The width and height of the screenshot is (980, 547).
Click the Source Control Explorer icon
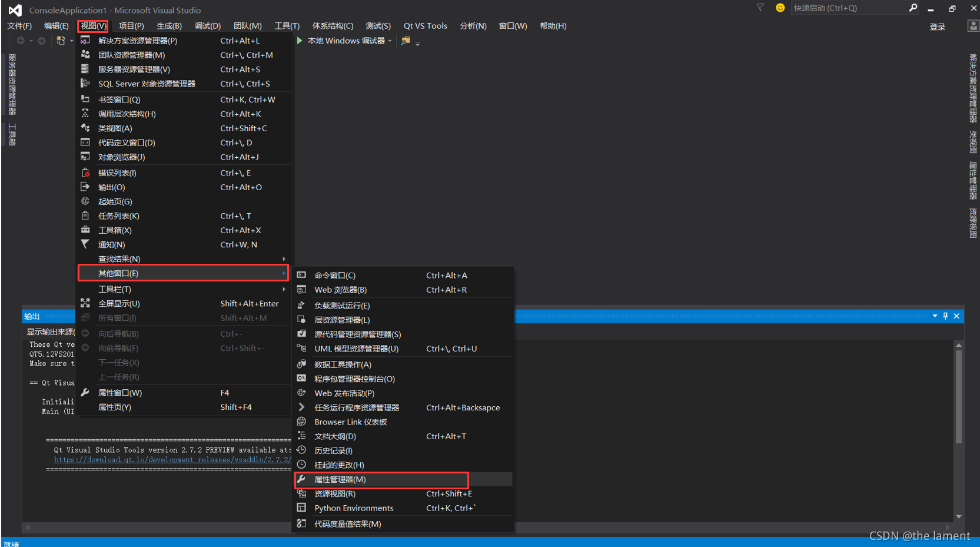(301, 334)
